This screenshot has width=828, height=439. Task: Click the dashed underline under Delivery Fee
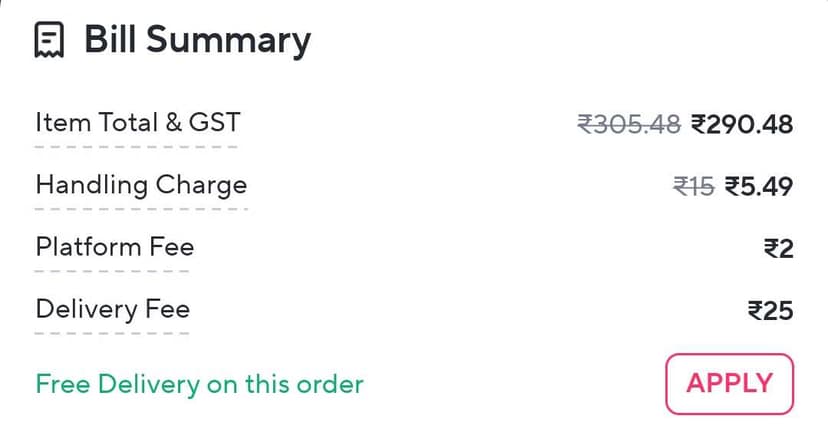[x=112, y=332]
